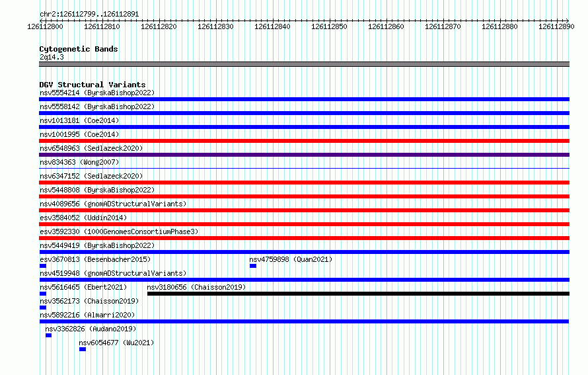Image resolution: width=588 pixels, height=375 pixels.
Task: Click the small blue marker under nsv3562173
Action: point(43,308)
